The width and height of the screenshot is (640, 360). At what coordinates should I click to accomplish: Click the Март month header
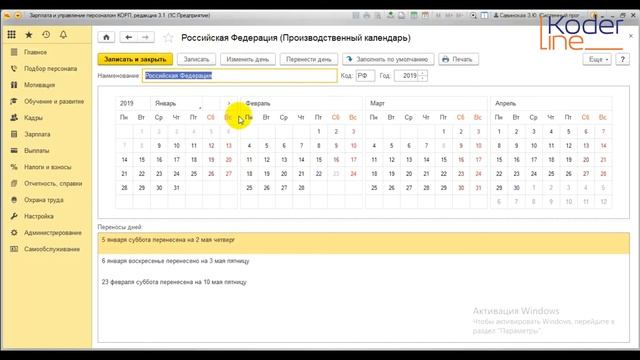coord(377,103)
